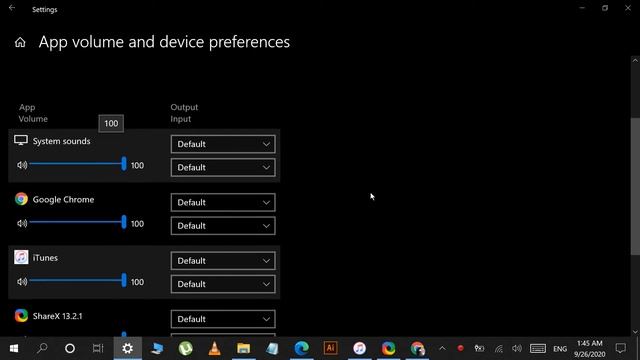Open the Action Center notifications icon
Image resolution: width=640 pixels, height=360 pixels.
tap(621, 348)
